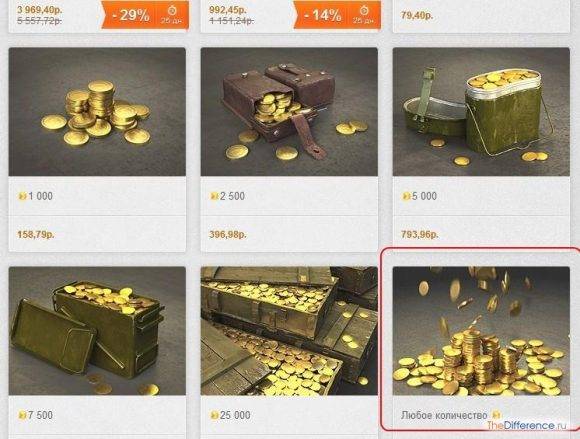The height and width of the screenshot is (439, 580).
Task: Select the 158,79р. price
Action: [36, 234]
